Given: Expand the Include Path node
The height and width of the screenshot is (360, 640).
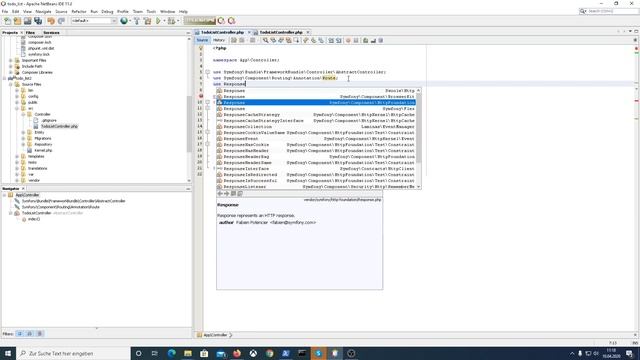Looking at the screenshot, I should [11, 66].
